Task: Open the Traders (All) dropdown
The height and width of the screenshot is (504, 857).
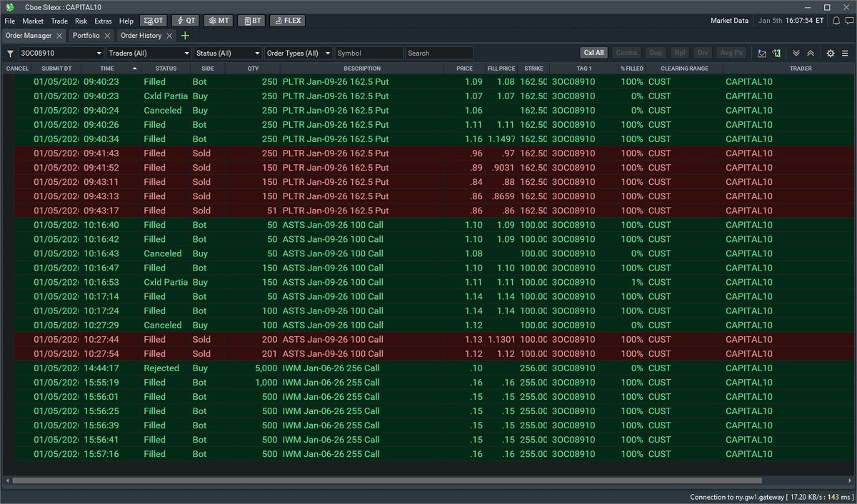Action: click(x=149, y=53)
